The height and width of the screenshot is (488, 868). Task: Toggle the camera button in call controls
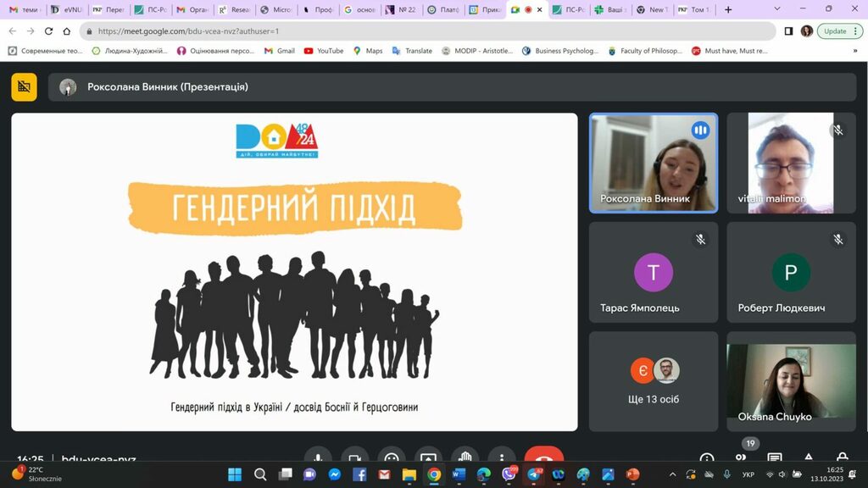(x=354, y=456)
